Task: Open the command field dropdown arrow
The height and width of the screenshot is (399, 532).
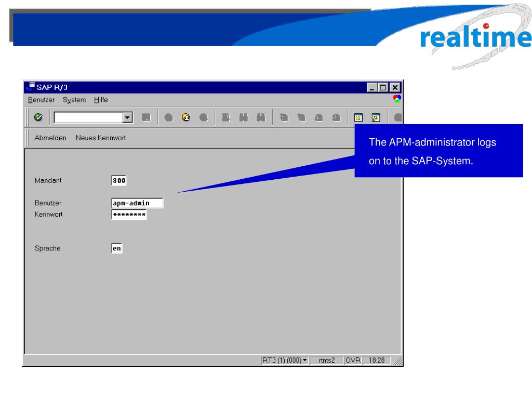Action: 127,117
